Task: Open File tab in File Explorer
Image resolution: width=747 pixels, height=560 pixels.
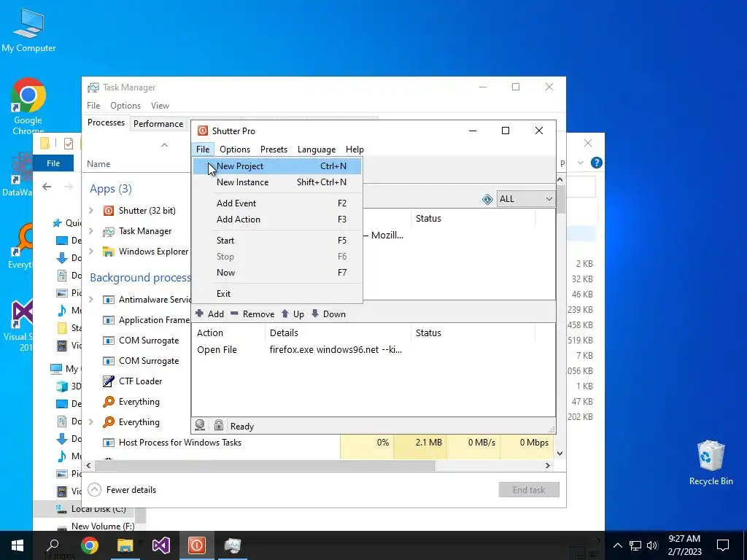Action: coord(53,163)
